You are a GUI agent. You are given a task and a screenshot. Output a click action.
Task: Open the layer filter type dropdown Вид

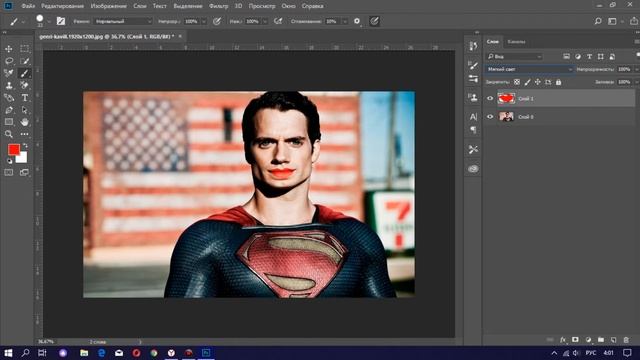pyautogui.click(x=514, y=56)
